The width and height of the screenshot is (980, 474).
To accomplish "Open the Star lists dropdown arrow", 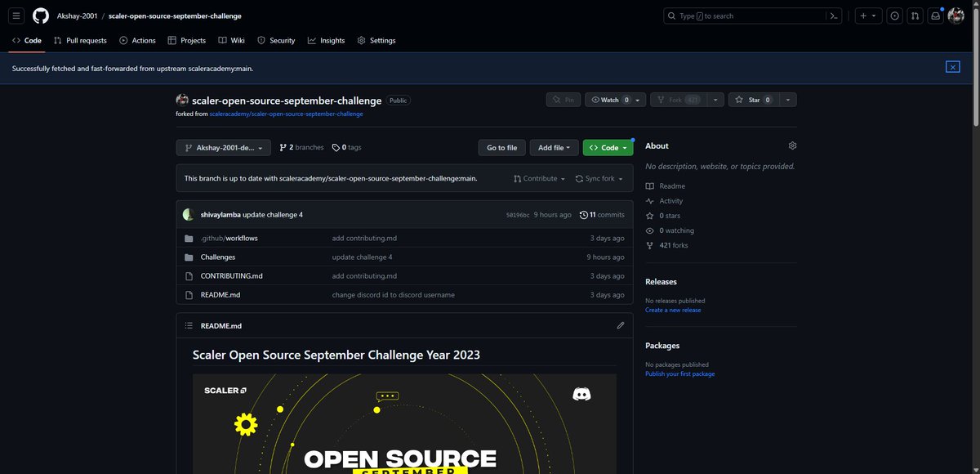I will pos(787,100).
